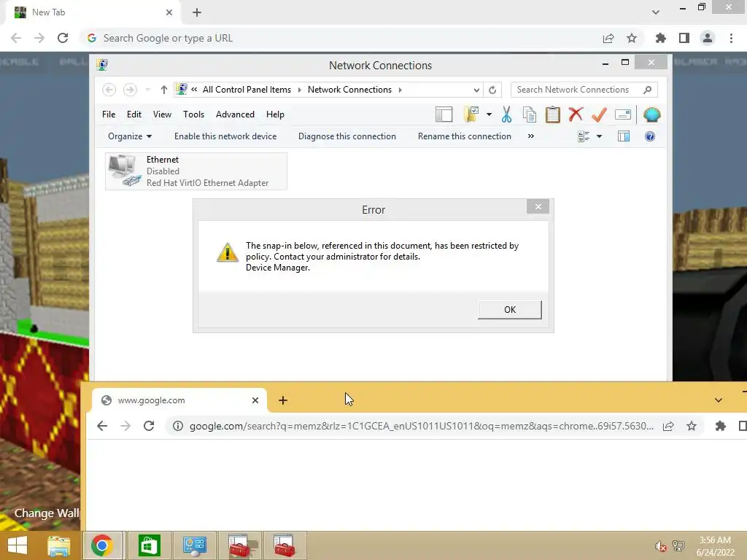This screenshot has height=560, width=747.
Task: Close the New Tab tab
Action: coord(169,12)
